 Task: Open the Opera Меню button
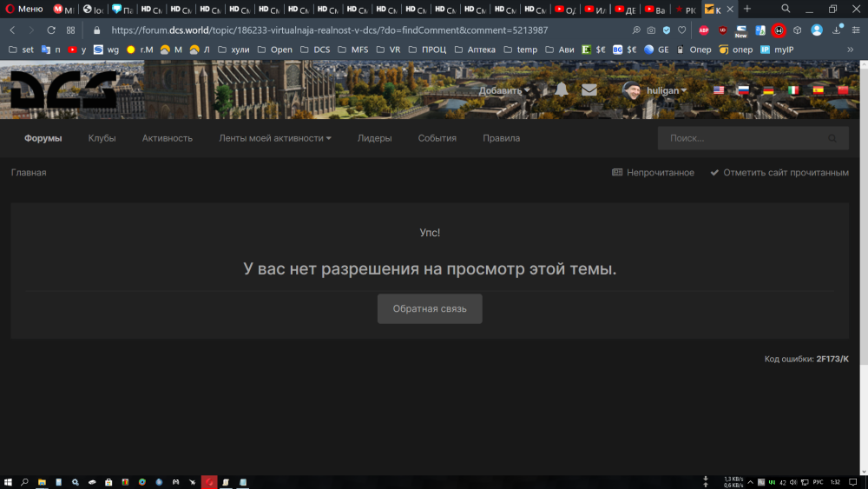click(24, 9)
